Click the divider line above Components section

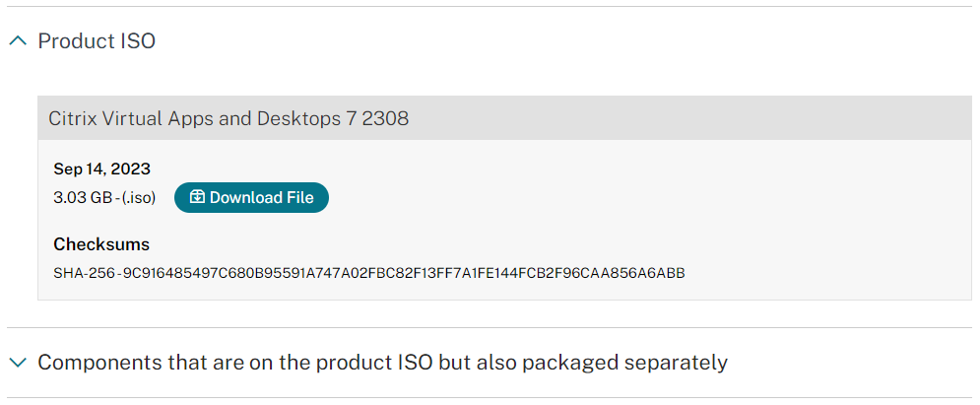click(x=490, y=327)
